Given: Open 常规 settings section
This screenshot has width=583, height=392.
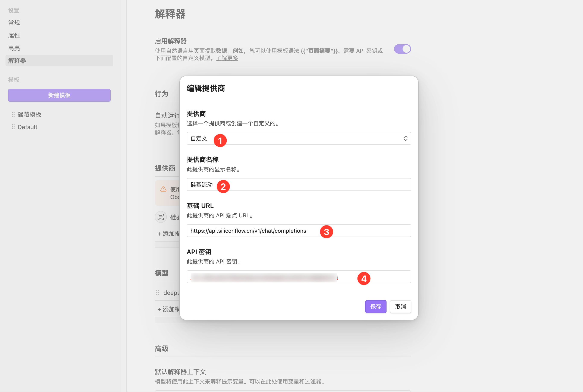Looking at the screenshot, I should coord(14,23).
